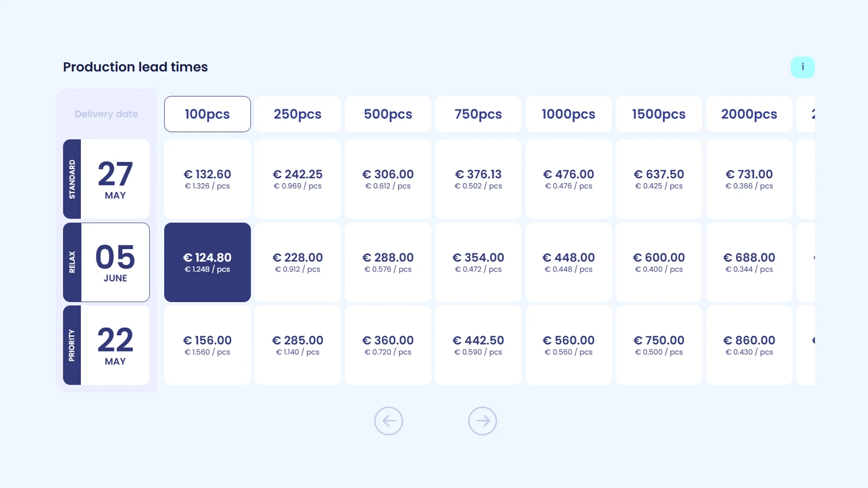This screenshot has height=488, width=868.
Task: Pick the € 376.13 price option
Action: tap(478, 179)
